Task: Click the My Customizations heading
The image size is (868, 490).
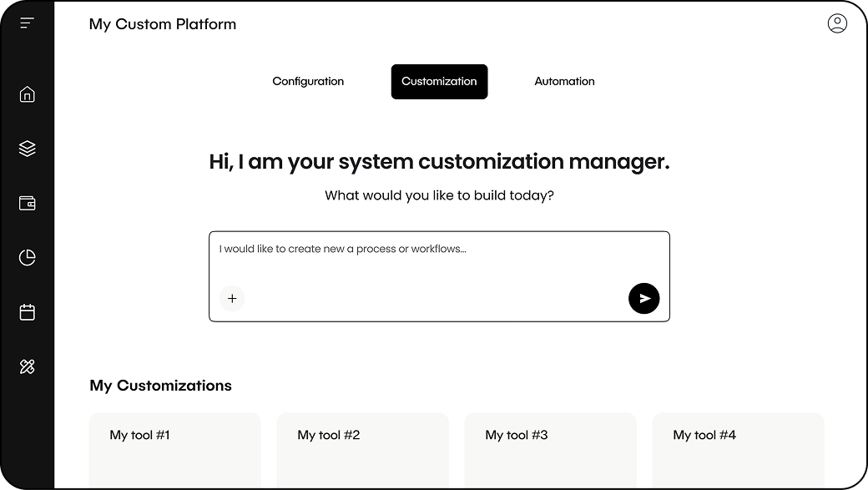Action: coord(160,386)
